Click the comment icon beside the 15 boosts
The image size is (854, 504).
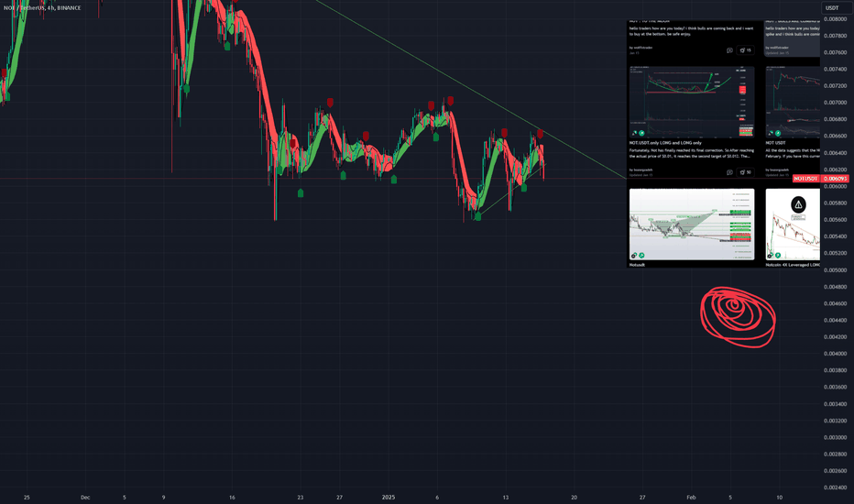click(x=729, y=50)
